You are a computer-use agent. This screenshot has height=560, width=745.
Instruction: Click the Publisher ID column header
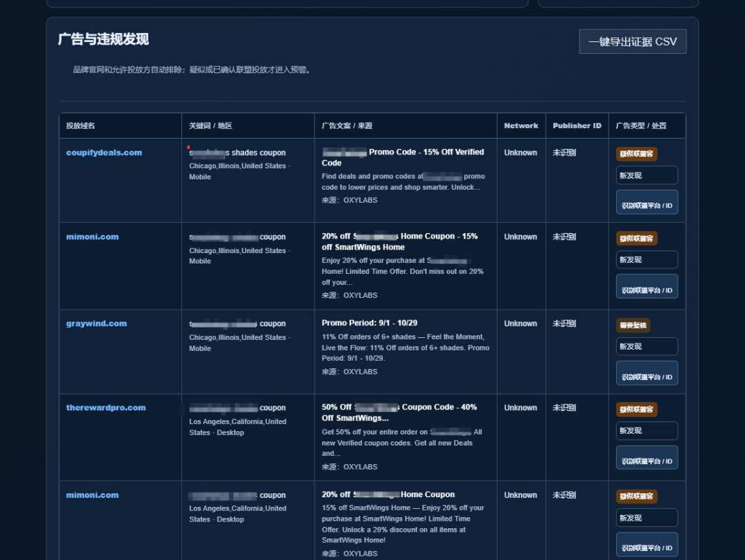pos(577,126)
